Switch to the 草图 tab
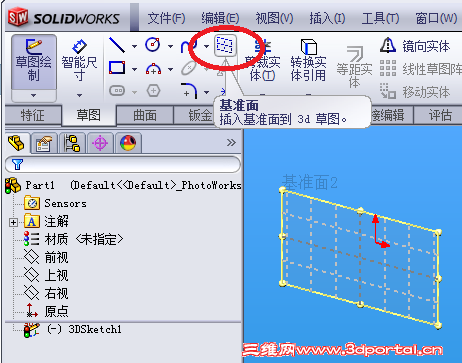 89,115
